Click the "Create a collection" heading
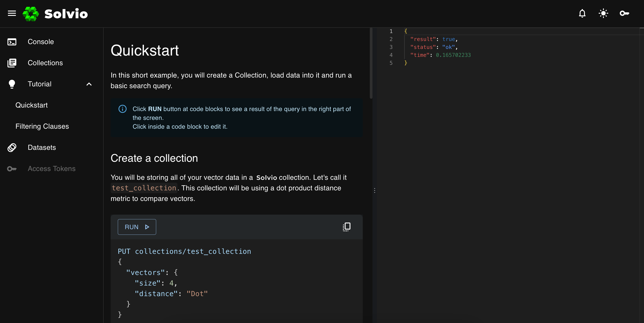 154,158
